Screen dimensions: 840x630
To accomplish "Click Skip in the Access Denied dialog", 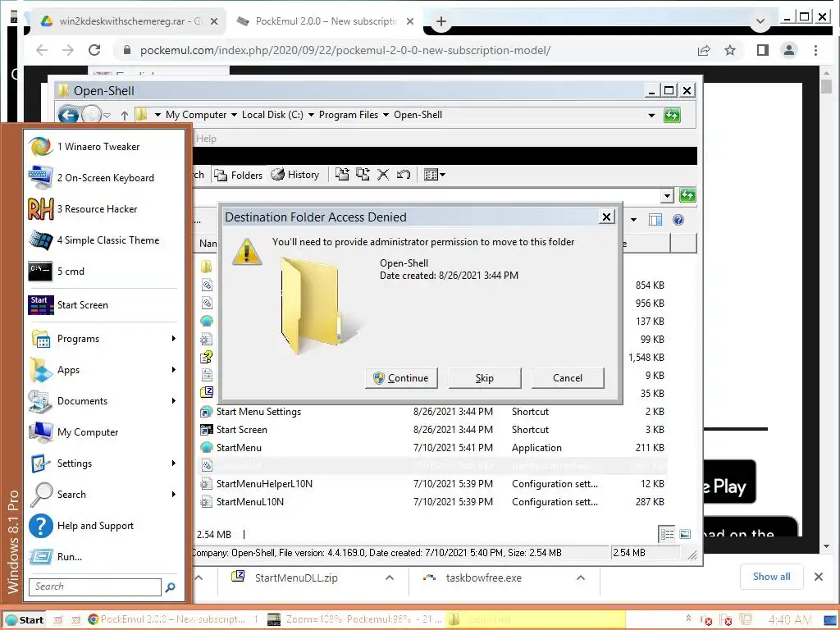I will click(x=484, y=378).
